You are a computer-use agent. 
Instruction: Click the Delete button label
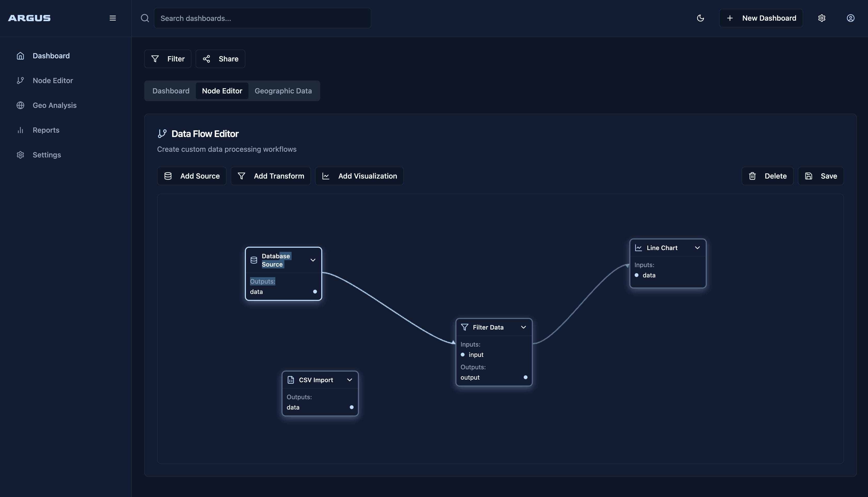(776, 176)
